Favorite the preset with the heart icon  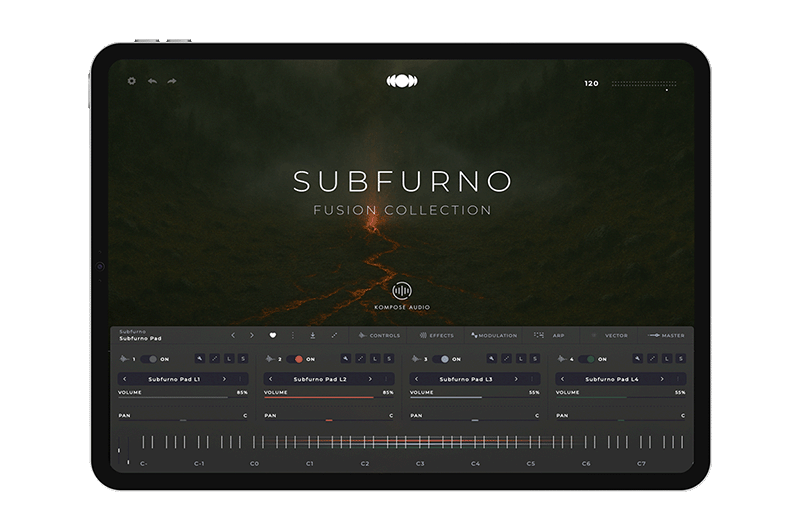[x=272, y=335]
